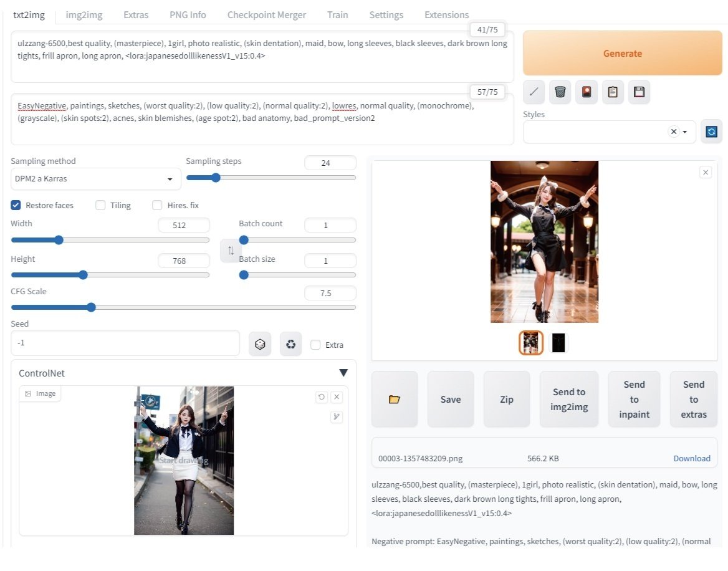This screenshot has height=571, width=728.
Task: Undo changes on ControlNet image
Action: pos(321,397)
